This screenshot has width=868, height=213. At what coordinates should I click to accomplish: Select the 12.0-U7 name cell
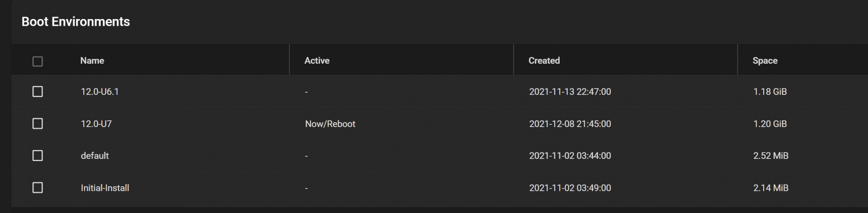point(96,124)
